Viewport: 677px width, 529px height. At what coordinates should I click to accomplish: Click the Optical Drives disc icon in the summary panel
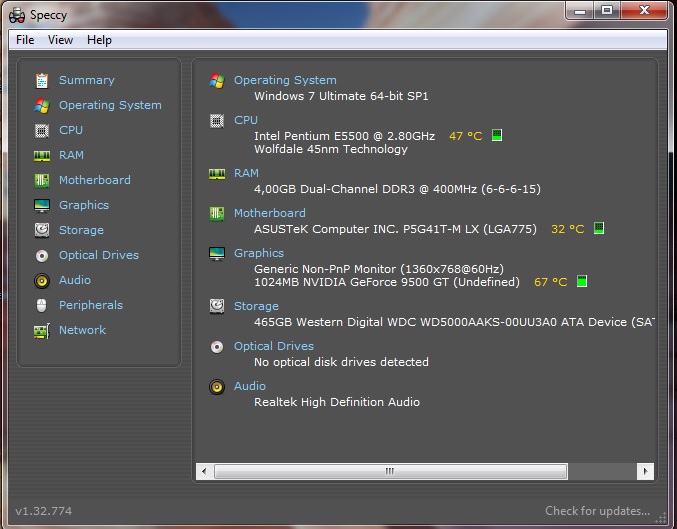pos(217,347)
